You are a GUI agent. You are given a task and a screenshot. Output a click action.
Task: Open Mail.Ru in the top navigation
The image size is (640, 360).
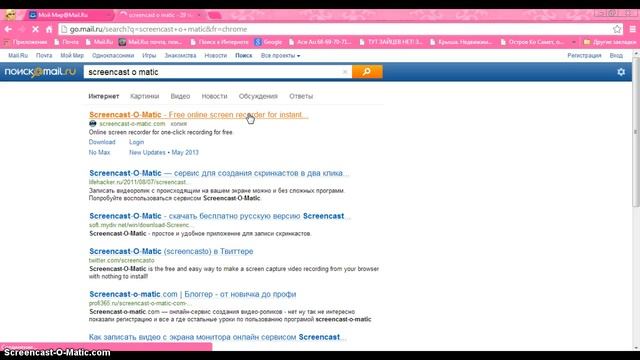[18, 56]
